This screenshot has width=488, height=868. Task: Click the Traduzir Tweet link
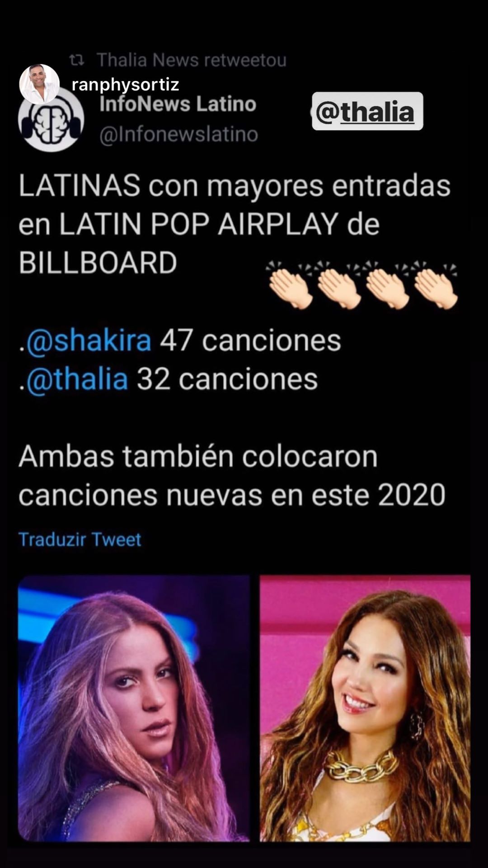[80, 539]
